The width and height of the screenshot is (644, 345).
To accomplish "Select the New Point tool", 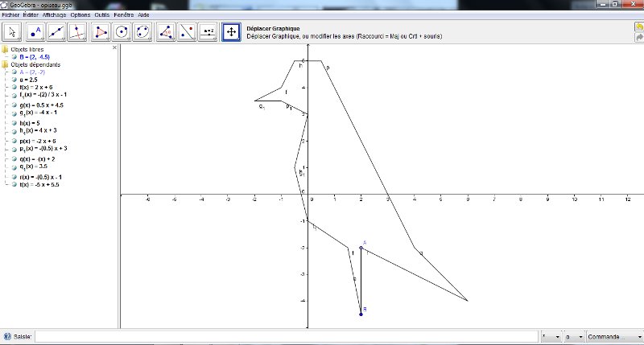I will (35, 31).
